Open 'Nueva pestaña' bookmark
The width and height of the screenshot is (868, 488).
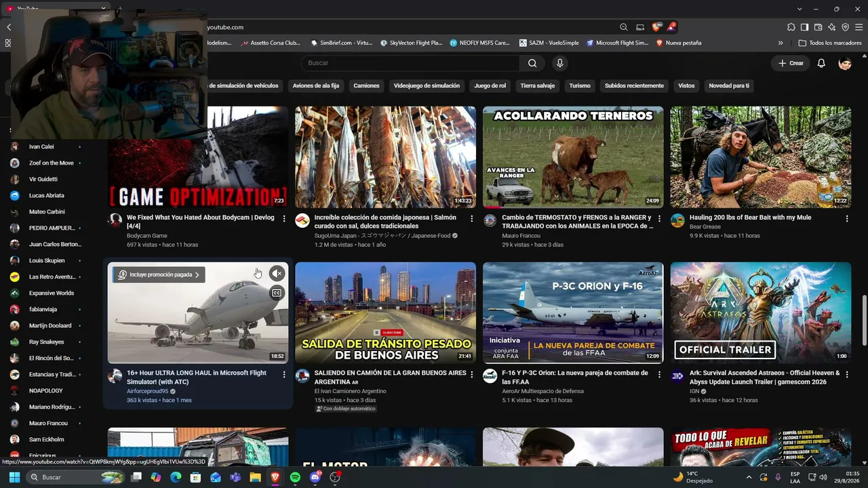point(679,43)
